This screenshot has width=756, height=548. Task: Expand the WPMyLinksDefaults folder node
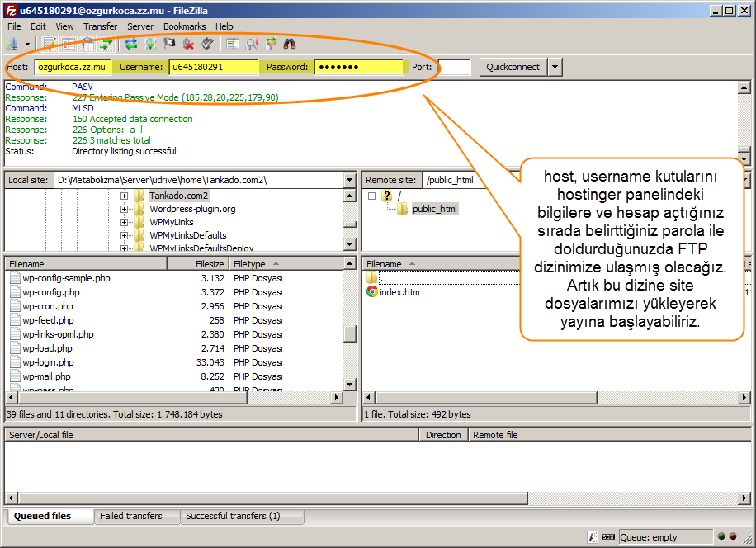[125, 236]
